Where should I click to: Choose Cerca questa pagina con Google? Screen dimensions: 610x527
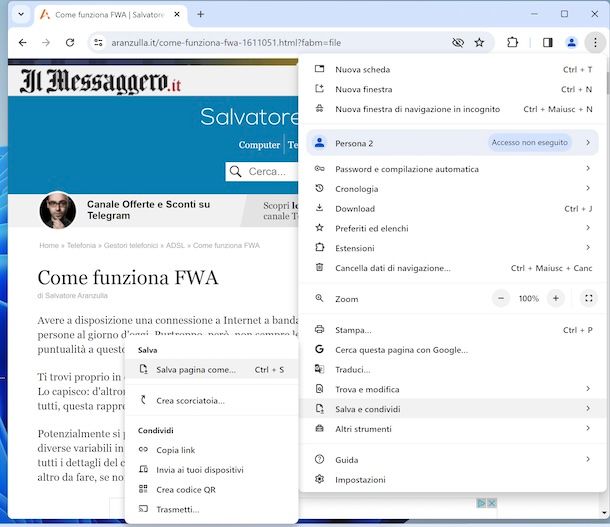pyautogui.click(x=453, y=350)
